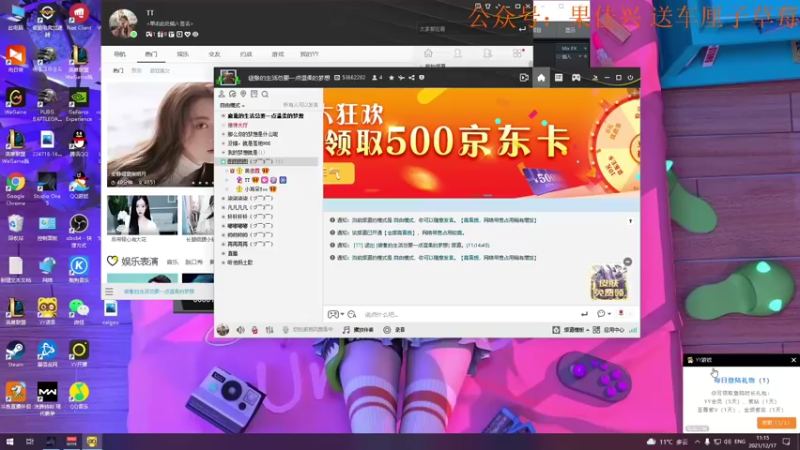Viewport: 800px width, 450px height.
Task: Expand the 直播 channel node
Action: 223,254
